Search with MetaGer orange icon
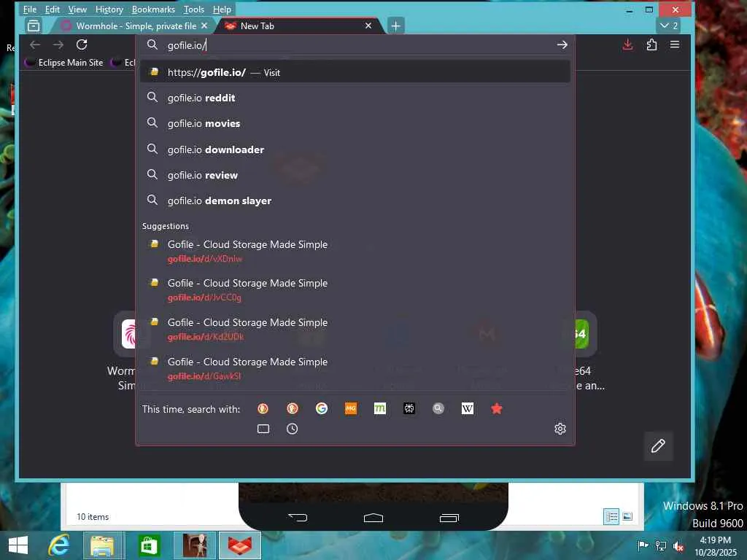747x560 pixels. tap(351, 408)
